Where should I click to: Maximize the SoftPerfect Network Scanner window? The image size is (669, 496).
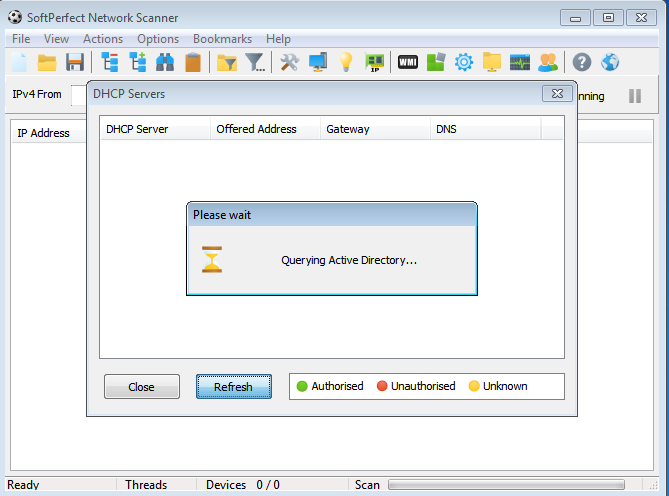pyautogui.click(x=608, y=18)
